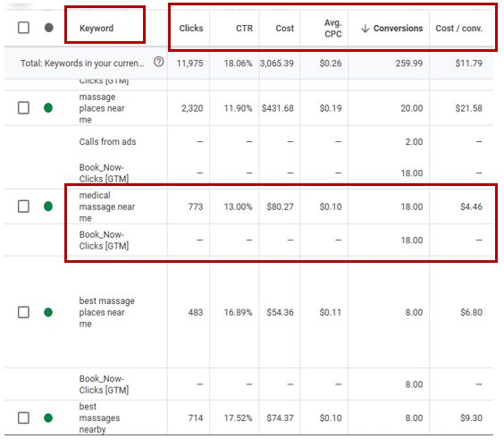Click the $0.19 average CPC cell
This screenshot has height=447, width=504.
[x=331, y=108]
